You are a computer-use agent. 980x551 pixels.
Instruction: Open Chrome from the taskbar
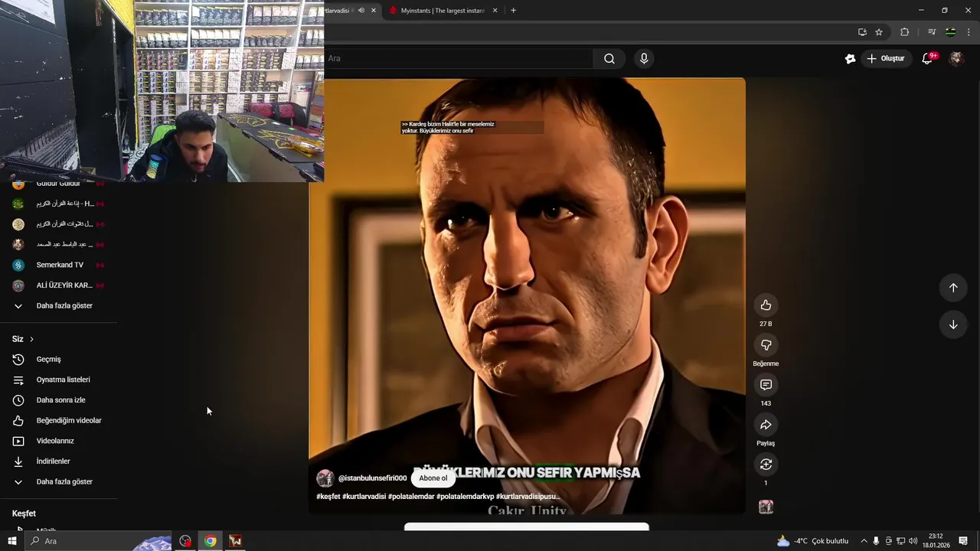coord(210,541)
